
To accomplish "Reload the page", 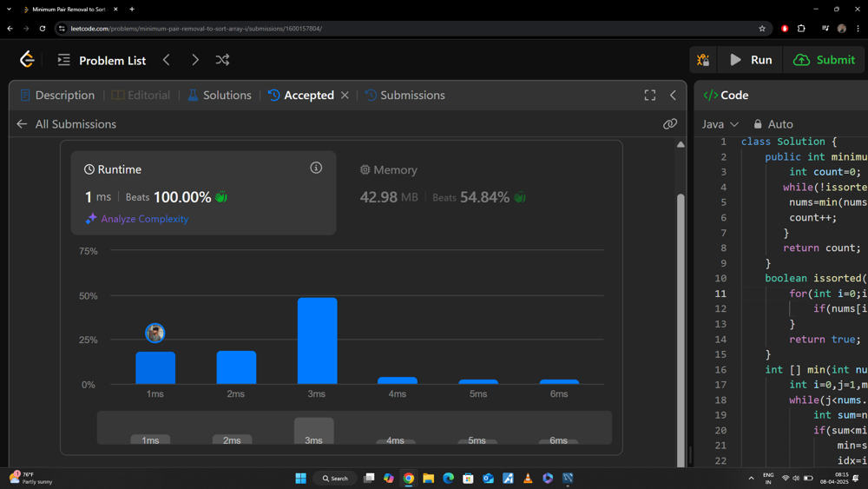I will (x=42, y=29).
